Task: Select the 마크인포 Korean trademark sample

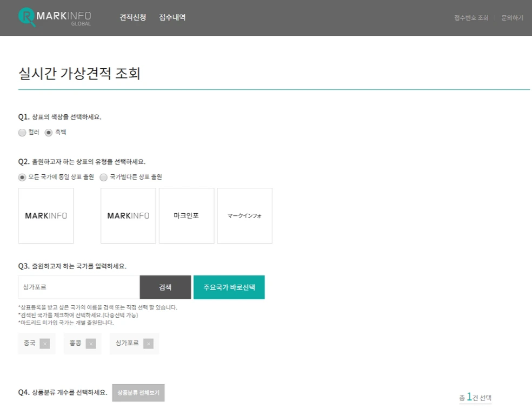Action: pyautogui.click(x=187, y=215)
